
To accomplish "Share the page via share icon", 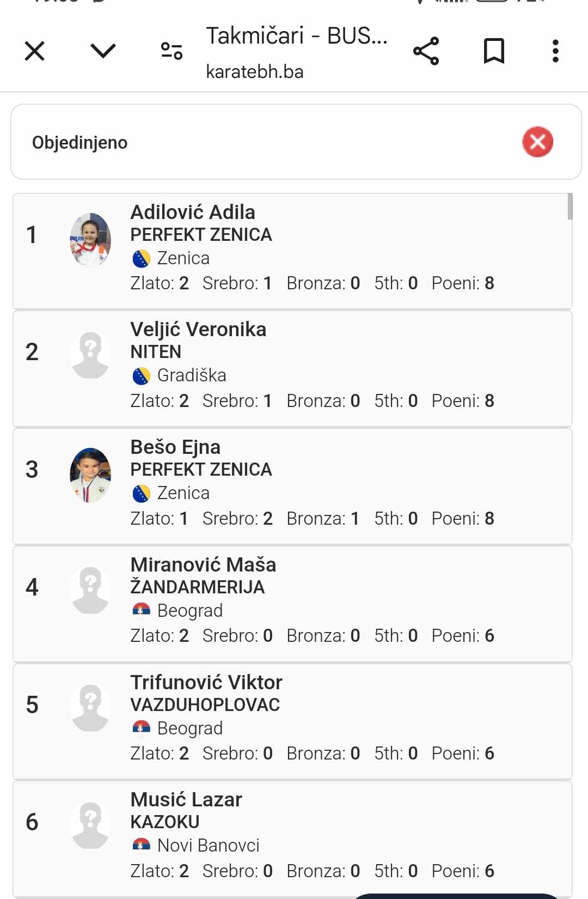I will [426, 51].
